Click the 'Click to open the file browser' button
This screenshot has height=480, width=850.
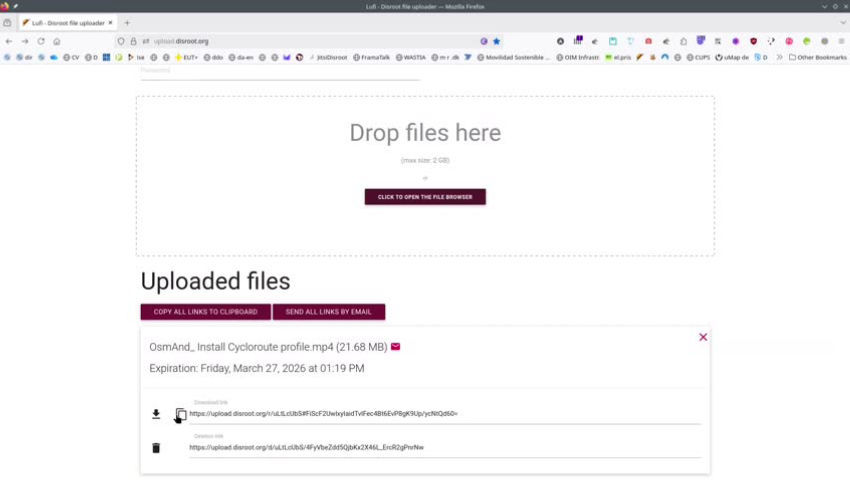pyautogui.click(x=425, y=197)
